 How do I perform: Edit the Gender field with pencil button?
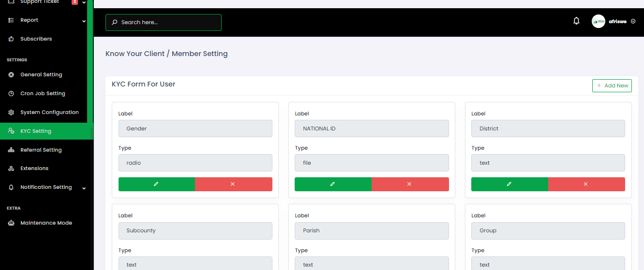pos(157,184)
